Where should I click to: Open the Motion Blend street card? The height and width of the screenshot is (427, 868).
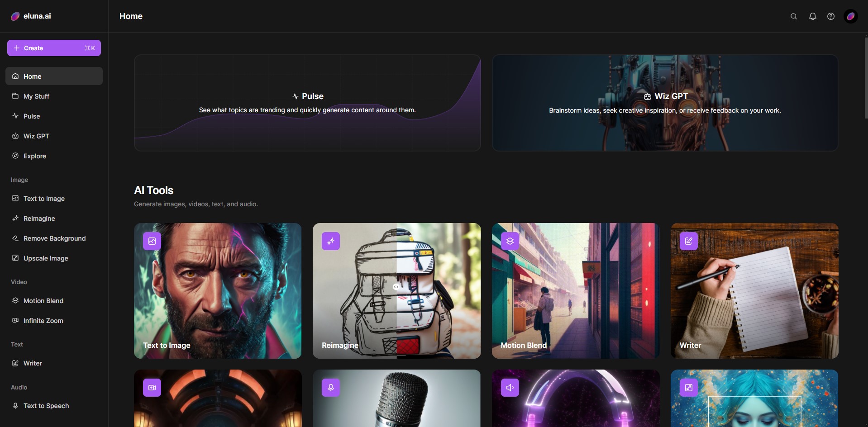[576, 291]
